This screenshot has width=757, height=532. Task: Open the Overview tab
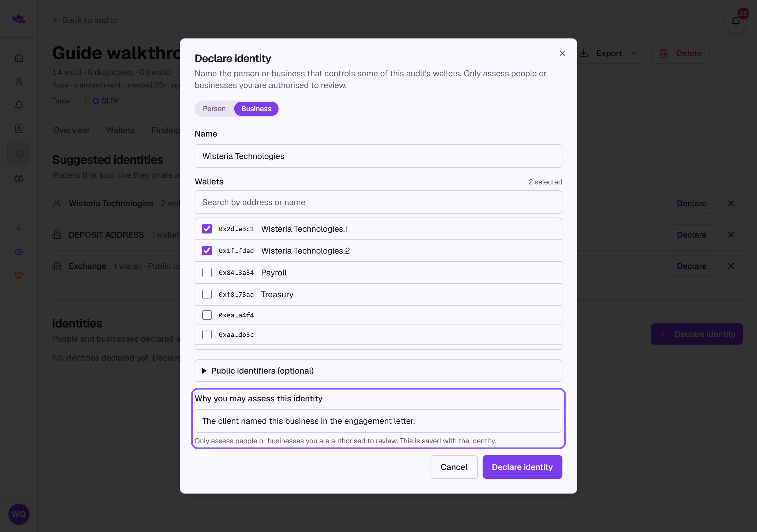coord(71,130)
